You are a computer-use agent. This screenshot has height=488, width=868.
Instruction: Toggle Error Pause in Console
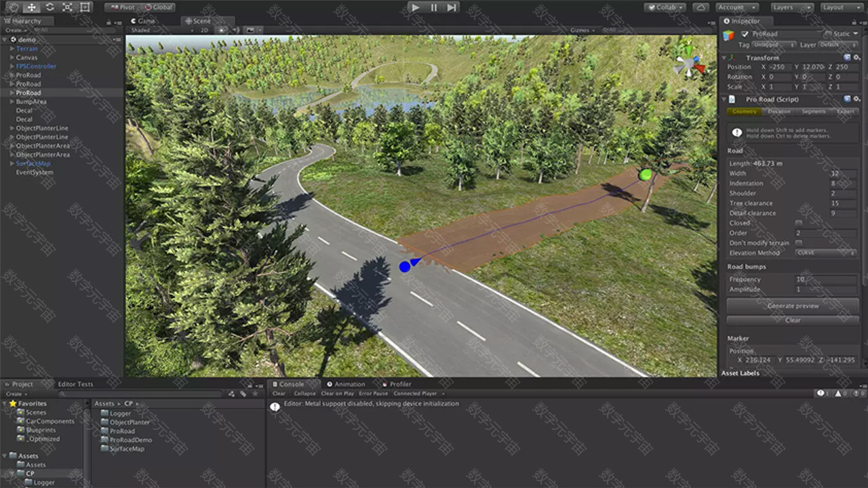374,393
